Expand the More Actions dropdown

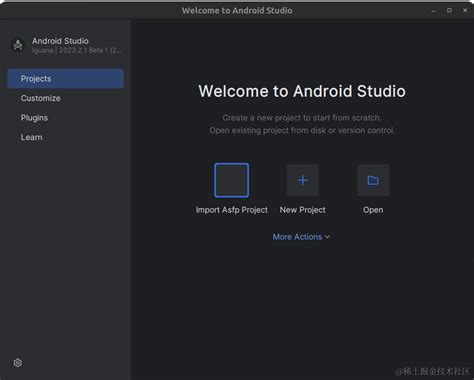(301, 237)
